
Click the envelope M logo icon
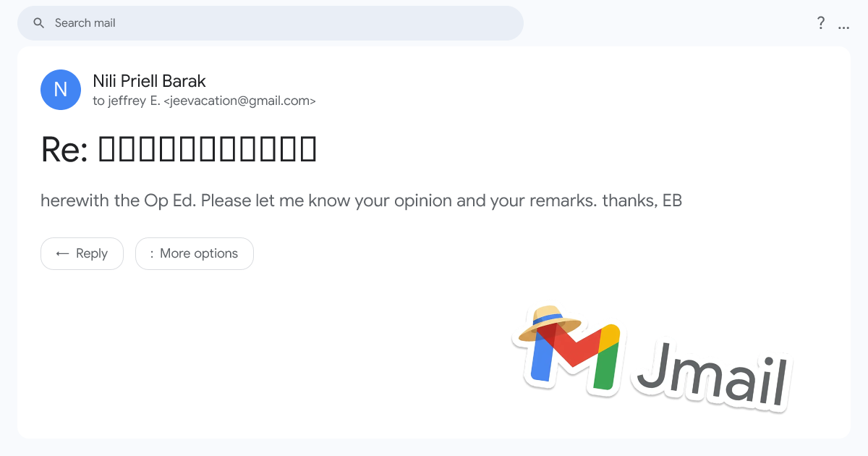pos(575,357)
